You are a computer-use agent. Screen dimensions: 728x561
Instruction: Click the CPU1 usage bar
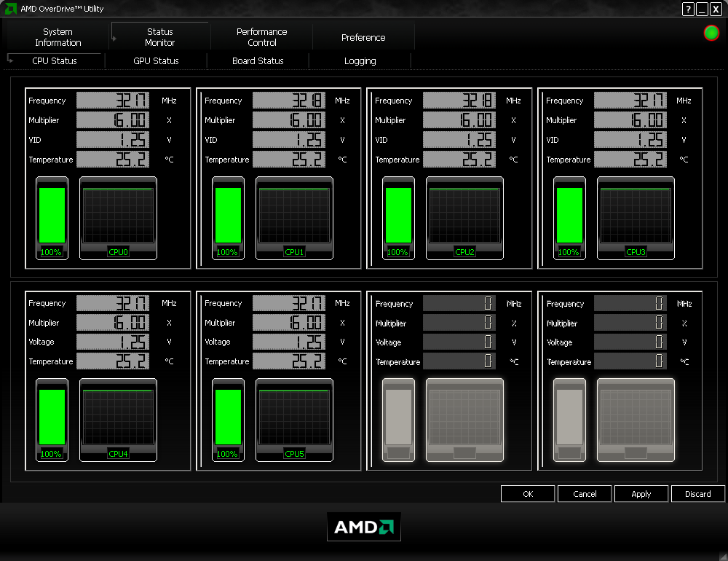(228, 215)
